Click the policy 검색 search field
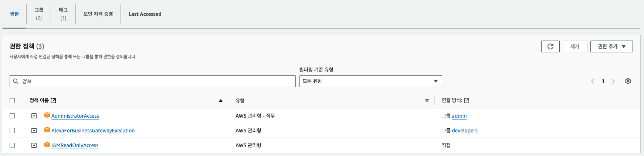Screen dimensions: 644x156 [x=155, y=81]
